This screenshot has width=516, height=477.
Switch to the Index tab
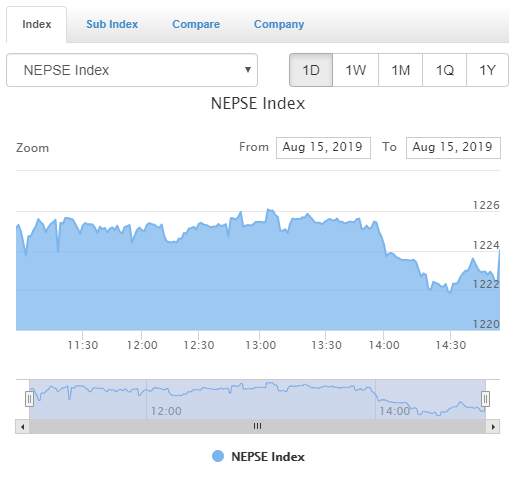point(36,24)
